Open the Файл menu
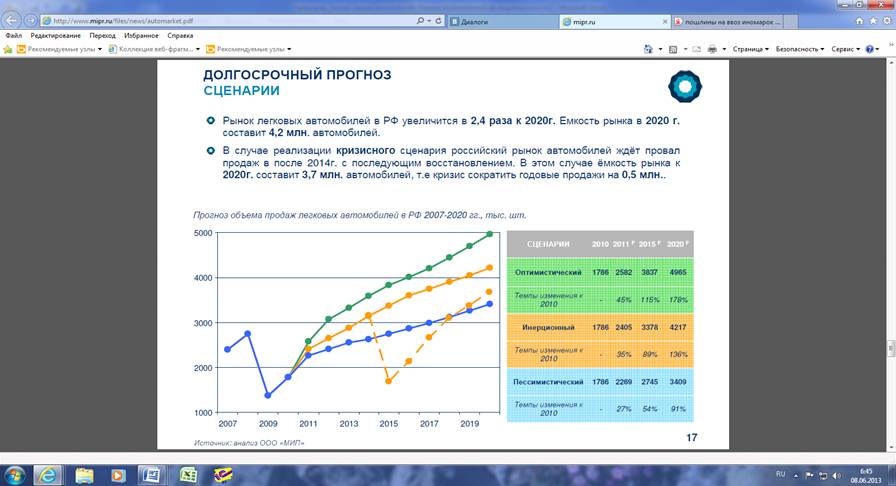The image size is (896, 486). click(14, 35)
